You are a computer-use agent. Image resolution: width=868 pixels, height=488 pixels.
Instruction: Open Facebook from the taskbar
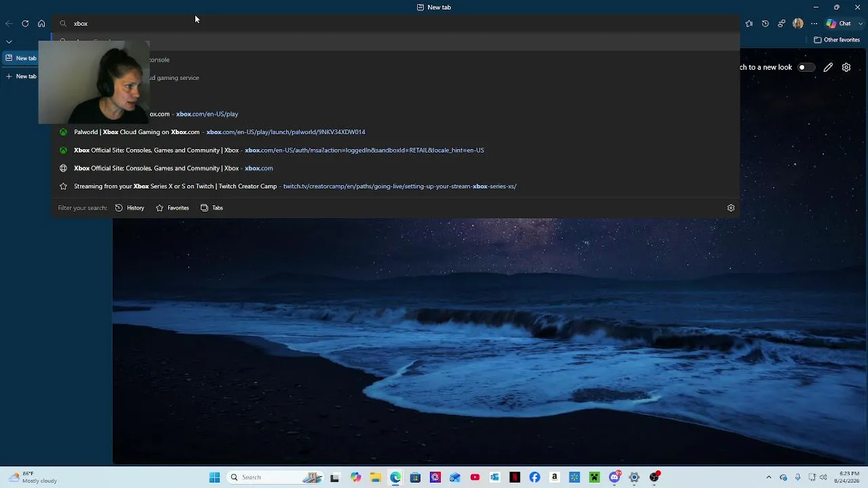point(534,477)
